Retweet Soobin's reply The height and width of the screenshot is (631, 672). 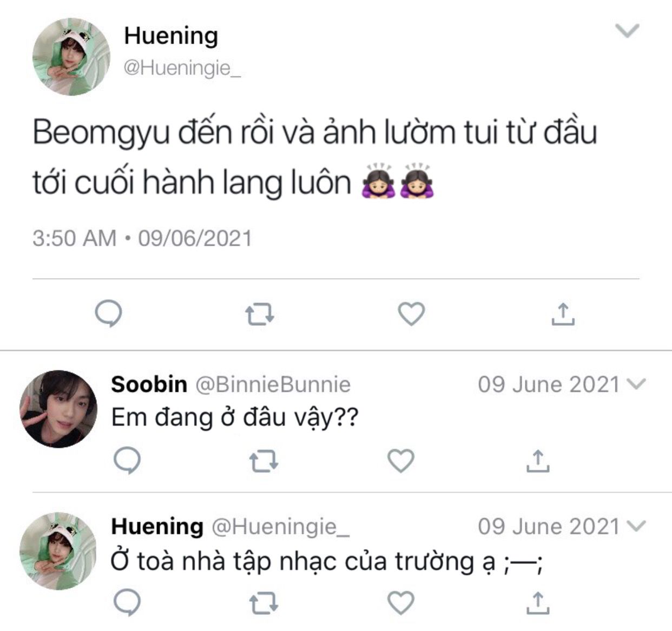263,461
